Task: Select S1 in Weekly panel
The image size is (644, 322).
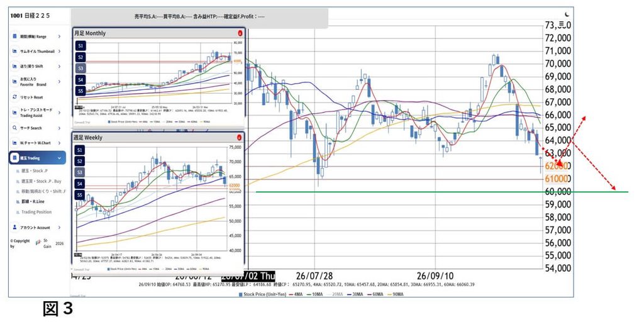Action: point(80,150)
